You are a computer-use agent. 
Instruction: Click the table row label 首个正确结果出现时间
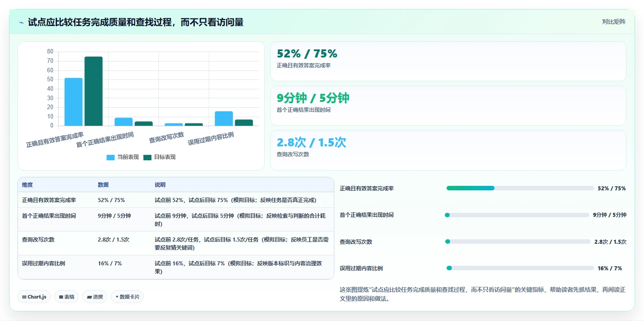(x=49, y=216)
